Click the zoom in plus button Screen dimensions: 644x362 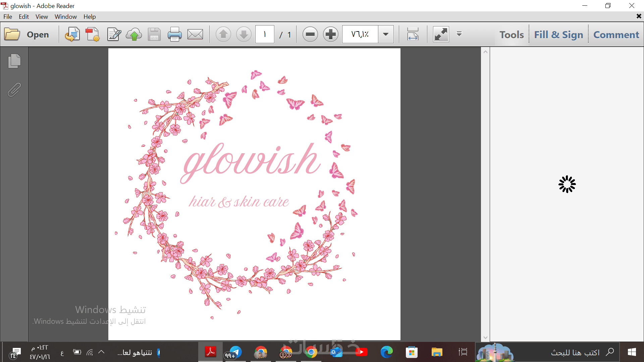tap(330, 34)
